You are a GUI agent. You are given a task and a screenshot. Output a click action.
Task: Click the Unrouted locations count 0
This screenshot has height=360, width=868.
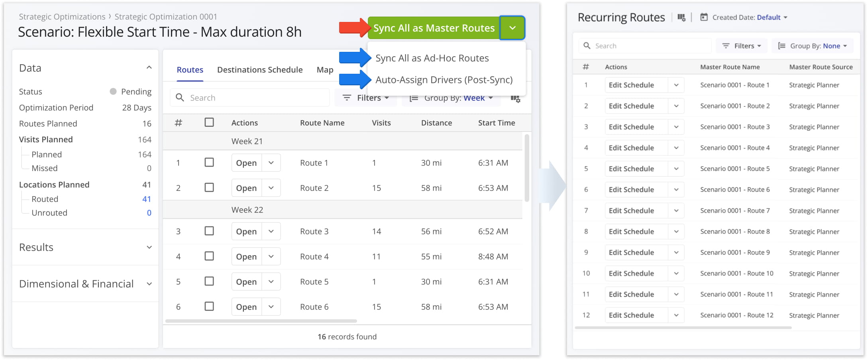149,212
